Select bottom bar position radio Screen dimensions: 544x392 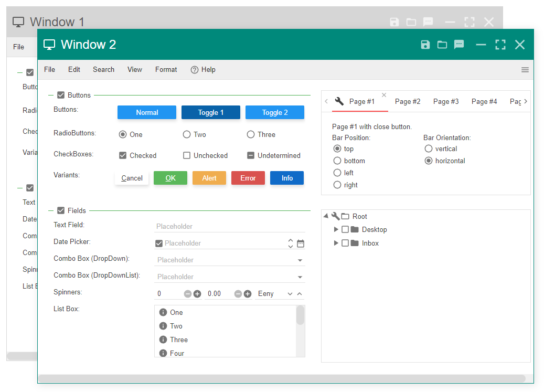coord(337,161)
